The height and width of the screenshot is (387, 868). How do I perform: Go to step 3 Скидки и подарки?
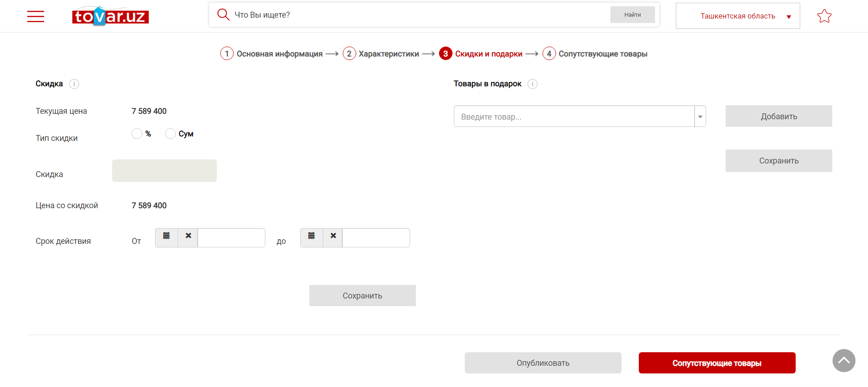(481, 54)
